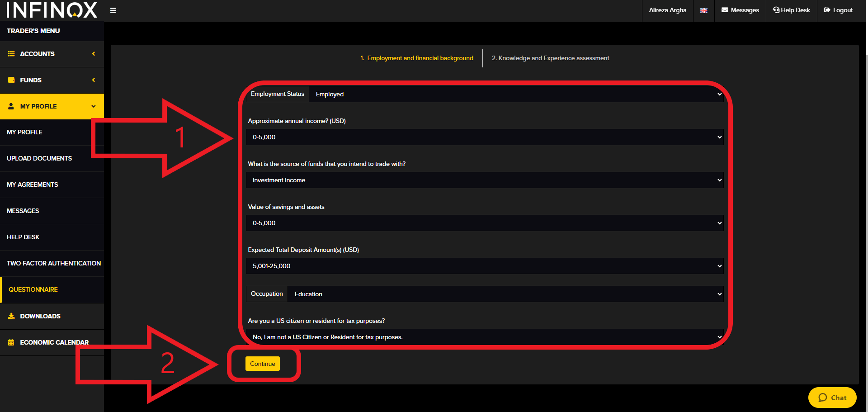
Task: Open Two-Factor Authentication page
Action: (52, 263)
